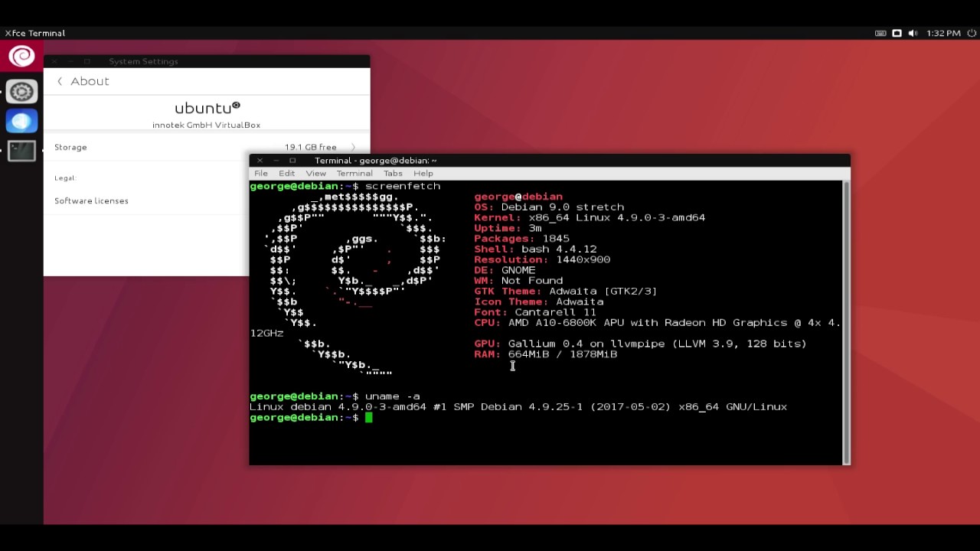The width and height of the screenshot is (980, 551).
Task: Open the Help menu in Terminal
Action: click(423, 174)
